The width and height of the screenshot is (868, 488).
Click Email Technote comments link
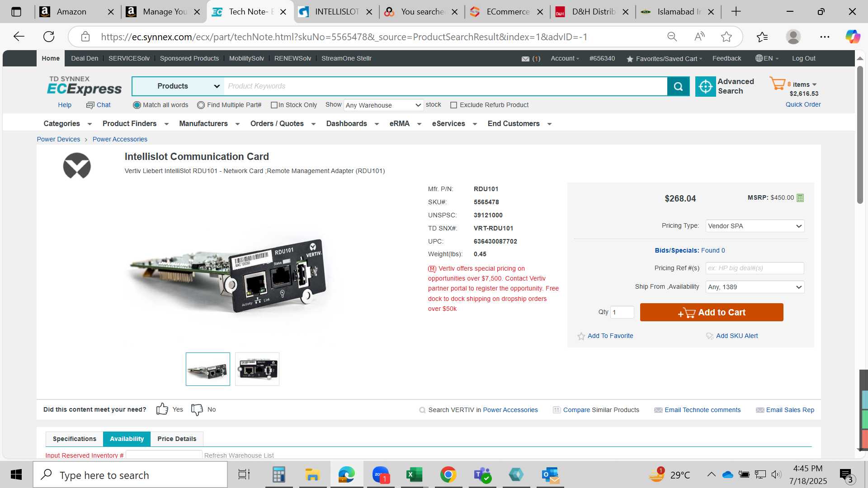[702, 410]
